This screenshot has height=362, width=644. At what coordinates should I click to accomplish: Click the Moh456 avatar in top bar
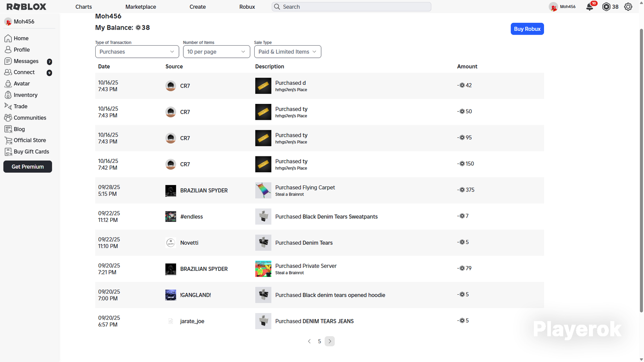point(553,7)
